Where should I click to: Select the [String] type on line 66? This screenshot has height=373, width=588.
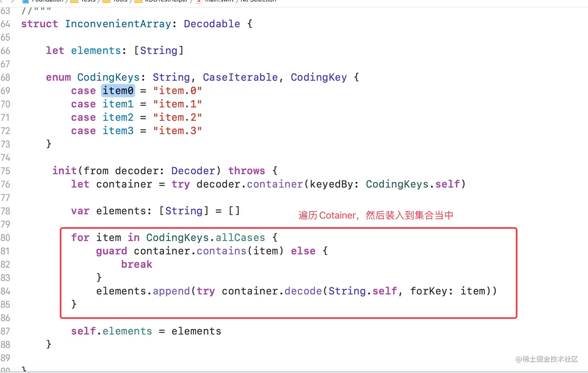click(x=159, y=51)
